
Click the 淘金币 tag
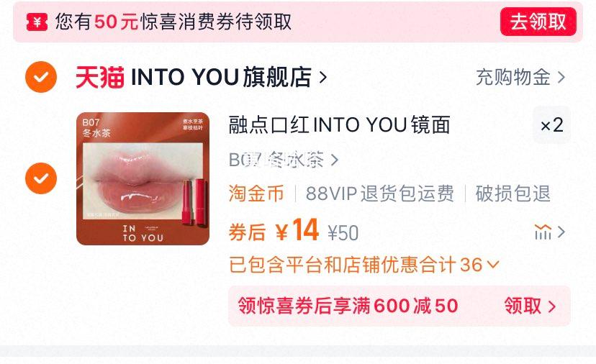point(256,194)
